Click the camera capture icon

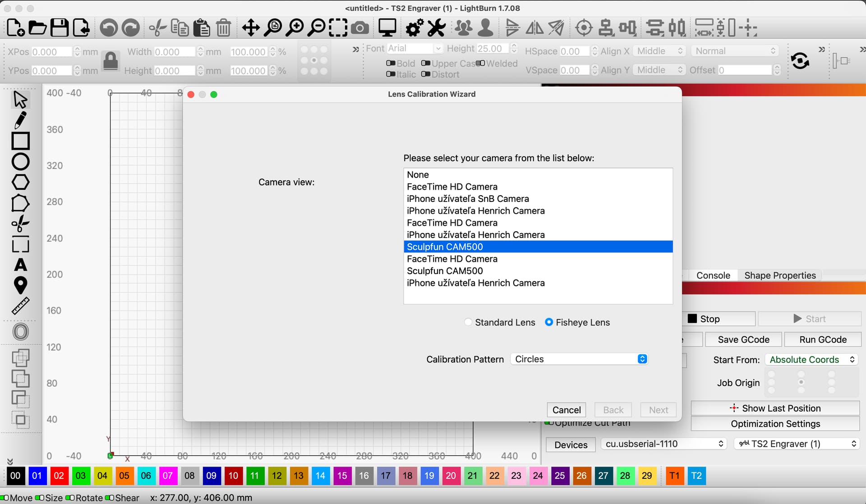(x=360, y=28)
